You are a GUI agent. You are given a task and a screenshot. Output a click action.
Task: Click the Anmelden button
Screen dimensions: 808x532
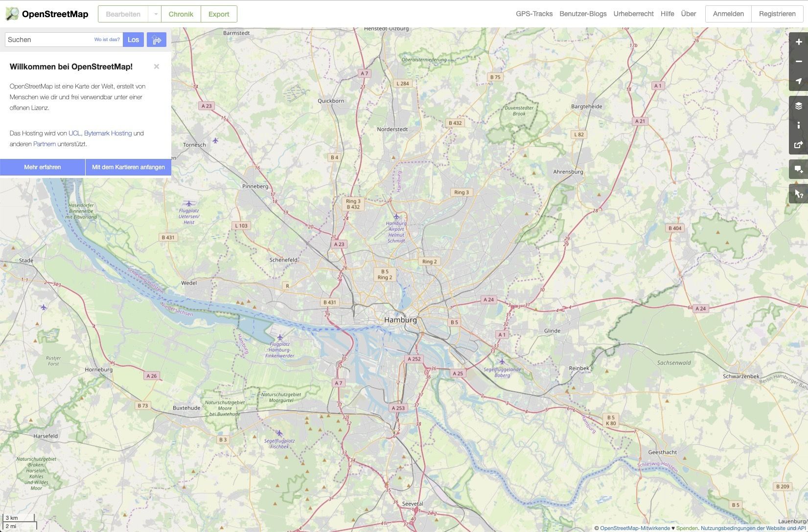click(x=728, y=14)
